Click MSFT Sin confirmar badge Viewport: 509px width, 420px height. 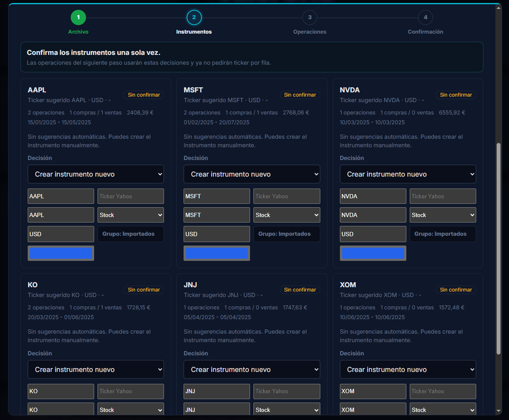[300, 95]
